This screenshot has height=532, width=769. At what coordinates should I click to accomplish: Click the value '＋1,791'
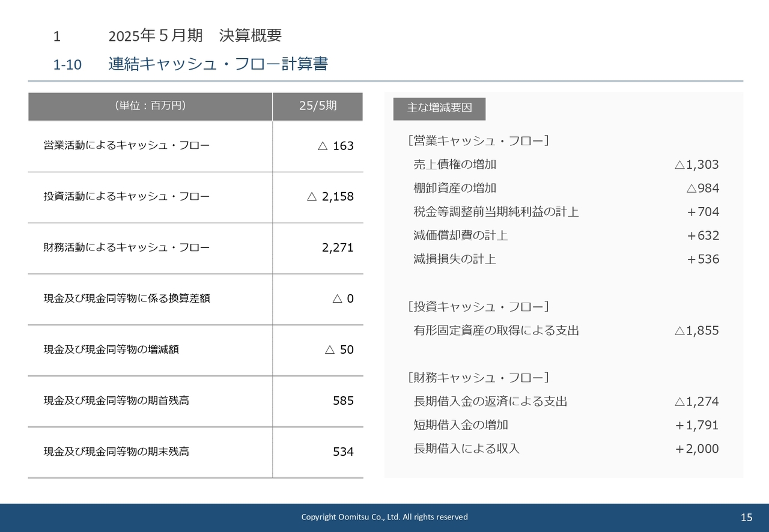click(x=696, y=425)
